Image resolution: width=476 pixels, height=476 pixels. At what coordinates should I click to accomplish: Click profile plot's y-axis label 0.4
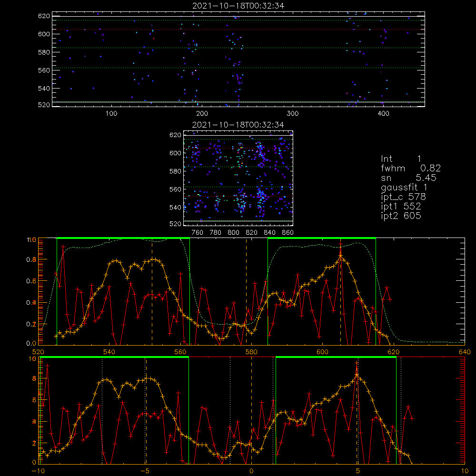(31, 303)
